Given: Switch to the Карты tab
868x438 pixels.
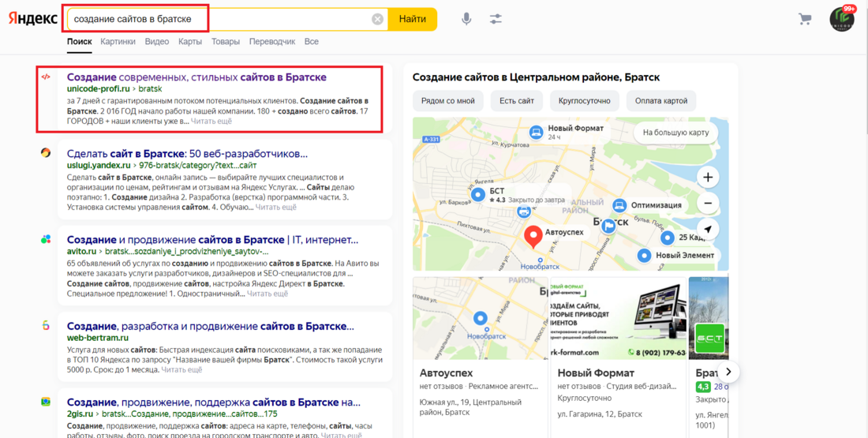Looking at the screenshot, I should point(190,42).
